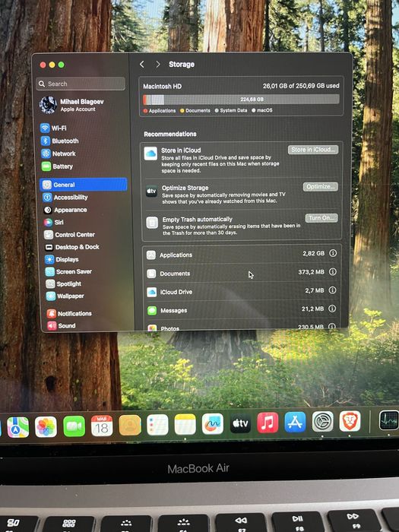Turn On empty Trash automatically
Viewport: 399px width, 532px height.
pos(321,218)
